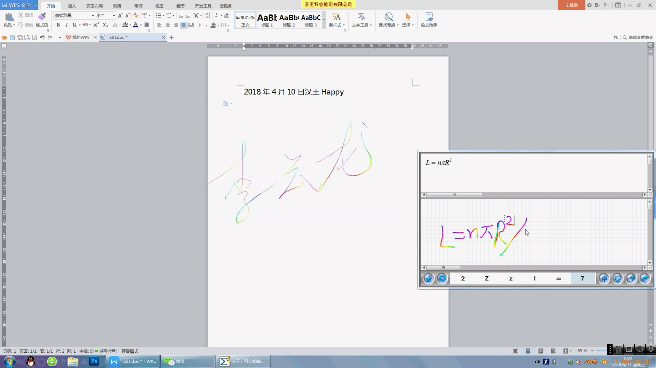The width and height of the screenshot is (656, 368).
Task: Add a new document tab with plus
Action: [x=172, y=37]
